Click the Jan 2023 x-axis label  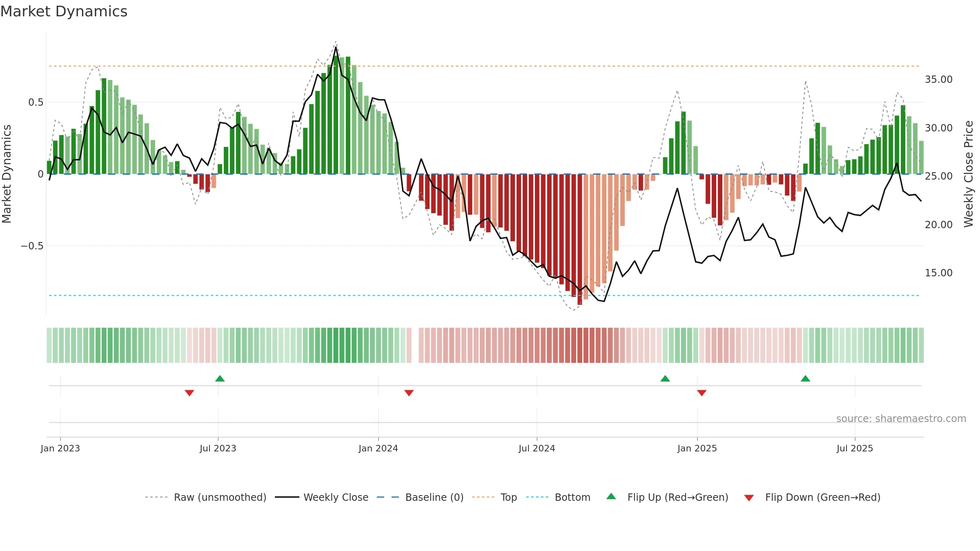pyautogui.click(x=60, y=448)
